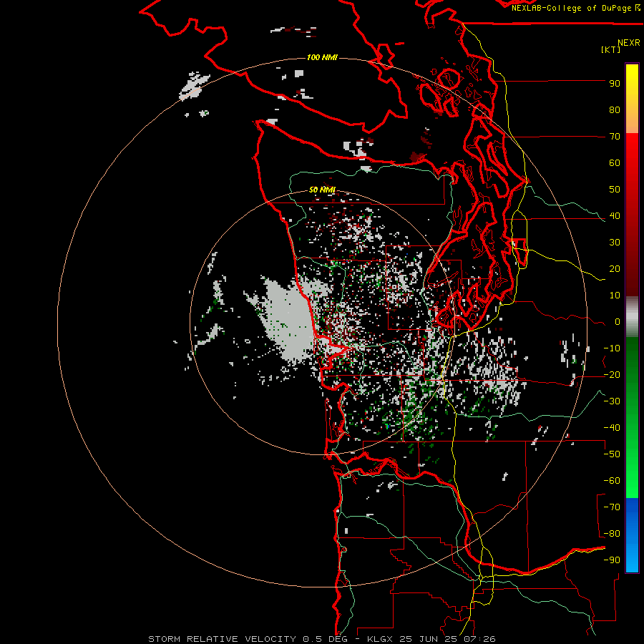The width and height of the screenshot is (644, 644).
Task: Select the -90 scale value
Action: click(x=612, y=560)
